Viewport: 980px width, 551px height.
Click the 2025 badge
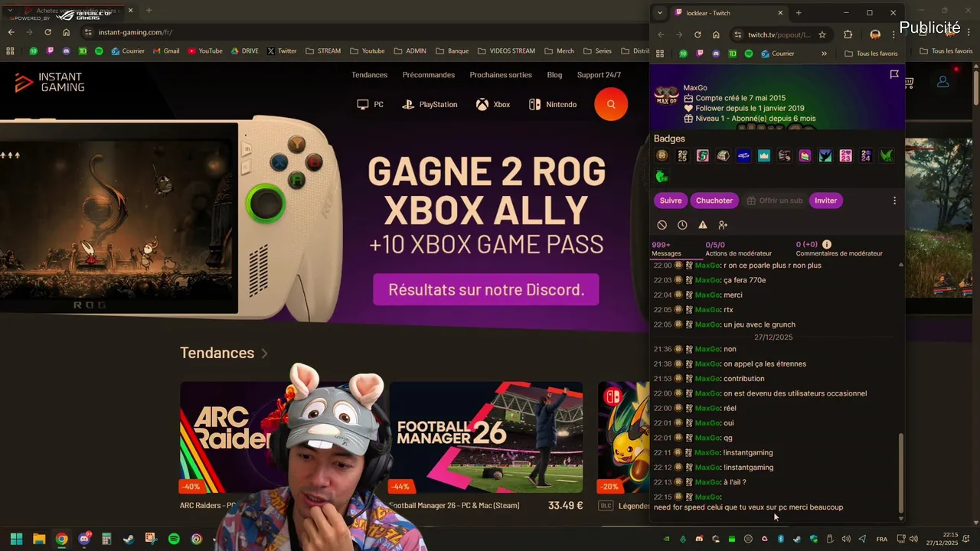tap(683, 156)
